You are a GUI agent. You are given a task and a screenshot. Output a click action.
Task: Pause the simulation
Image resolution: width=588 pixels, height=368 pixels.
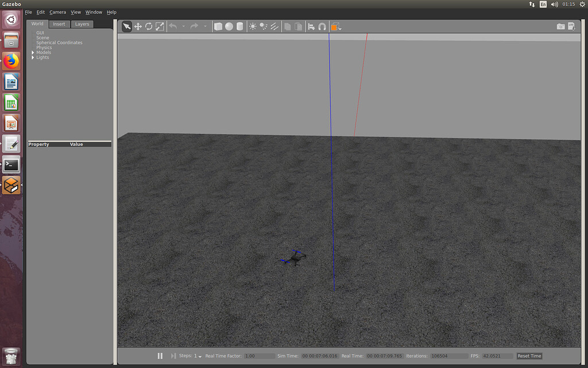pyautogui.click(x=160, y=356)
